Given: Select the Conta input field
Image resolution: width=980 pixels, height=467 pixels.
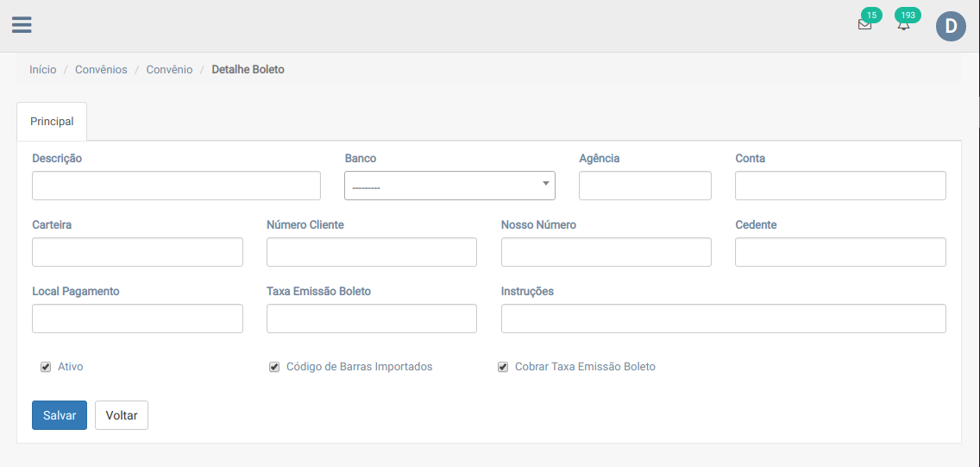Looking at the screenshot, I should [x=840, y=186].
